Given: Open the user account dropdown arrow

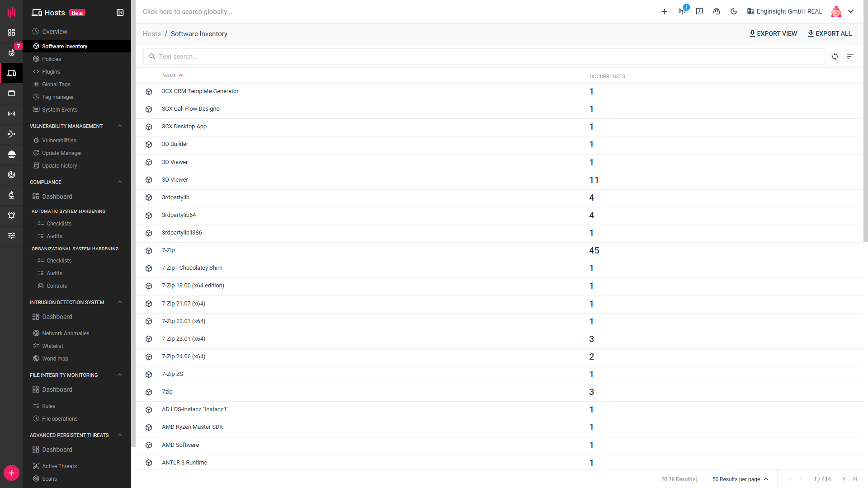Looking at the screenshot, I should [851, 11].
